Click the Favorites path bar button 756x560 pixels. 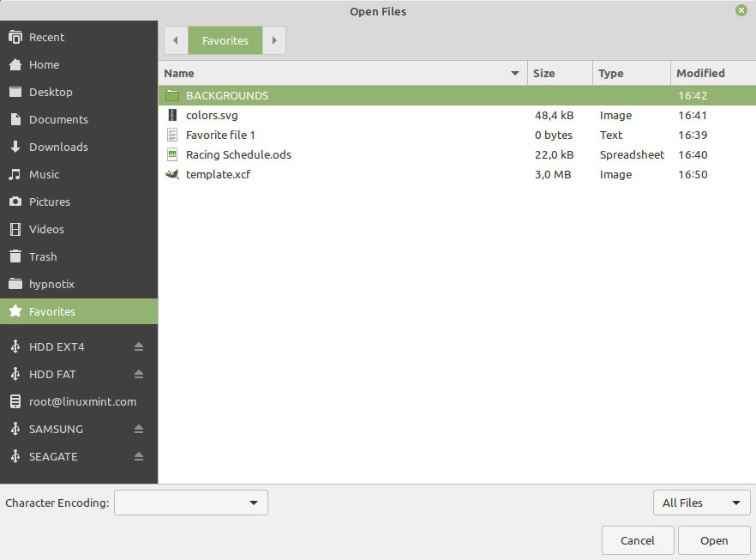tap(225, 40)
